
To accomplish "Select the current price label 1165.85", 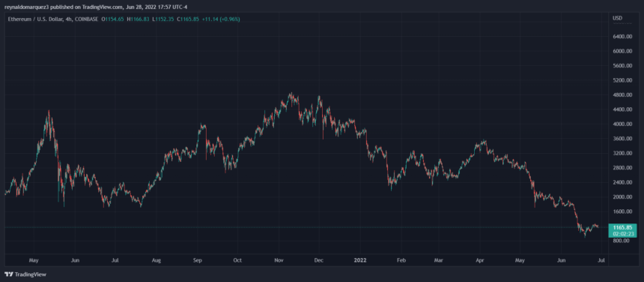I will pos(623,226).
